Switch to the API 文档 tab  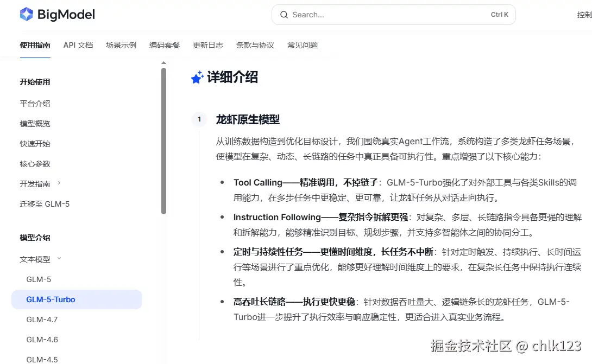pos(78,45)
